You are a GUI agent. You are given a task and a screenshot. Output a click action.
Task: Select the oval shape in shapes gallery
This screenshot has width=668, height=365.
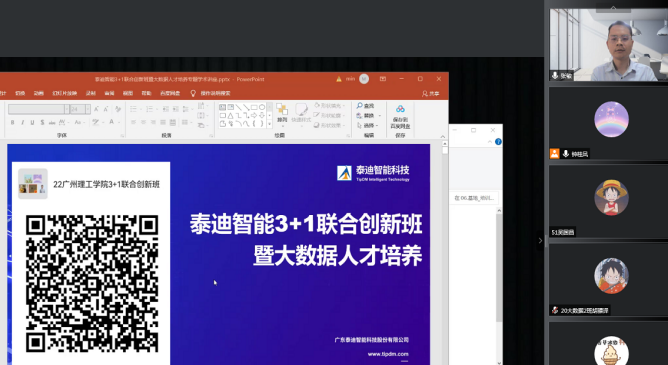262,107
